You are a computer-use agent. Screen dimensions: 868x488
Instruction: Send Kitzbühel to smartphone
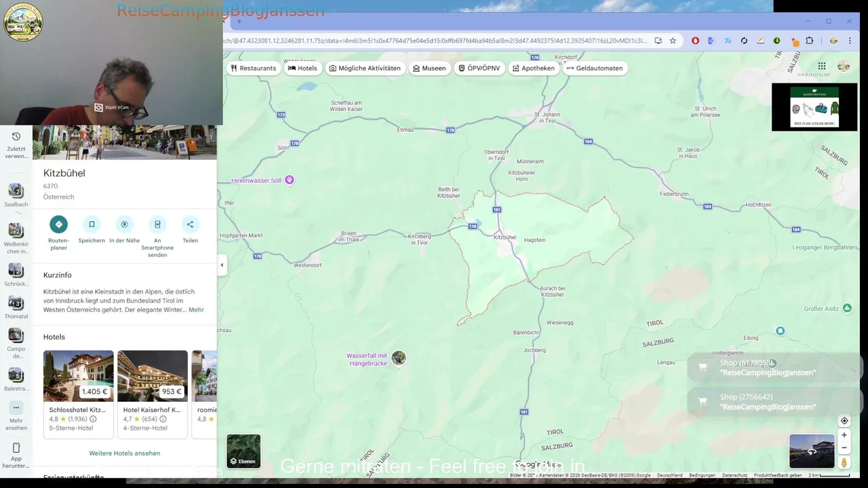157,224
